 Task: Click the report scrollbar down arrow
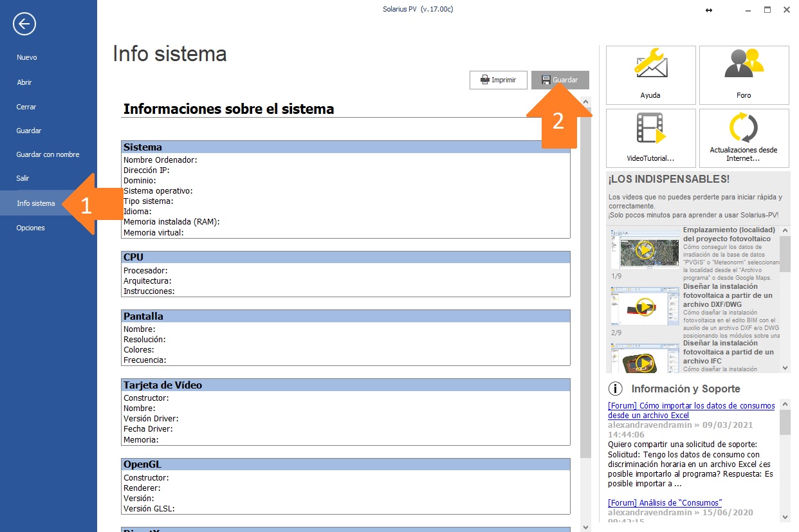pyautogui.click(x=585, y=527)
